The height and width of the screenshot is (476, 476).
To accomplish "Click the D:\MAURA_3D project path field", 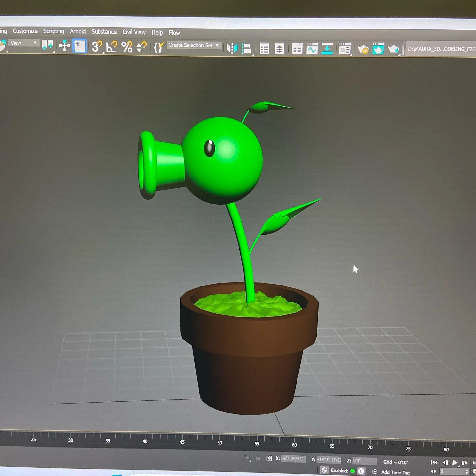I will 441,49.
